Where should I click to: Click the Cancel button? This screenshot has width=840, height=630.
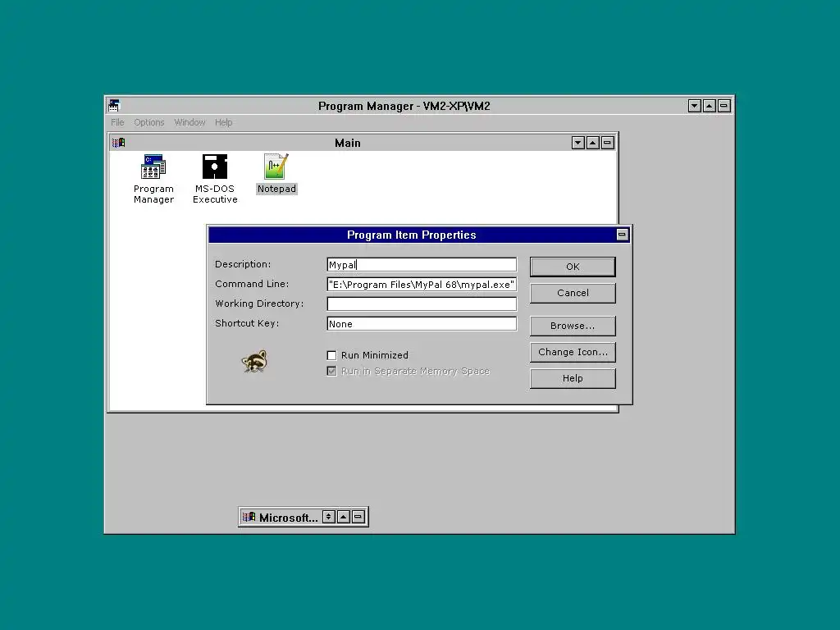[x=573, y=293]
